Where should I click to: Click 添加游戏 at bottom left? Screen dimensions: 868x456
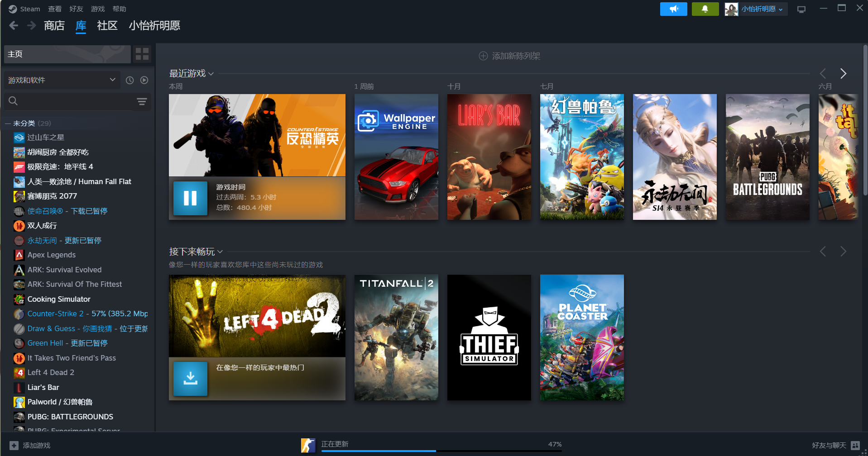click(30, 446)
